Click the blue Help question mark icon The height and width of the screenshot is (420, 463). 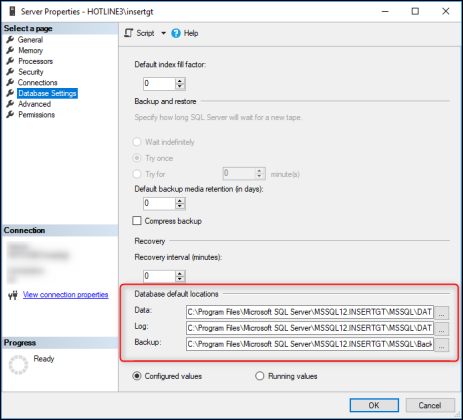176,33
